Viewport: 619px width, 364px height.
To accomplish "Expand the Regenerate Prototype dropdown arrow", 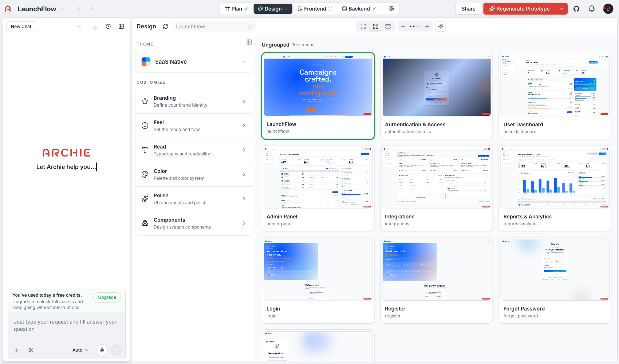I will (562, 9).
